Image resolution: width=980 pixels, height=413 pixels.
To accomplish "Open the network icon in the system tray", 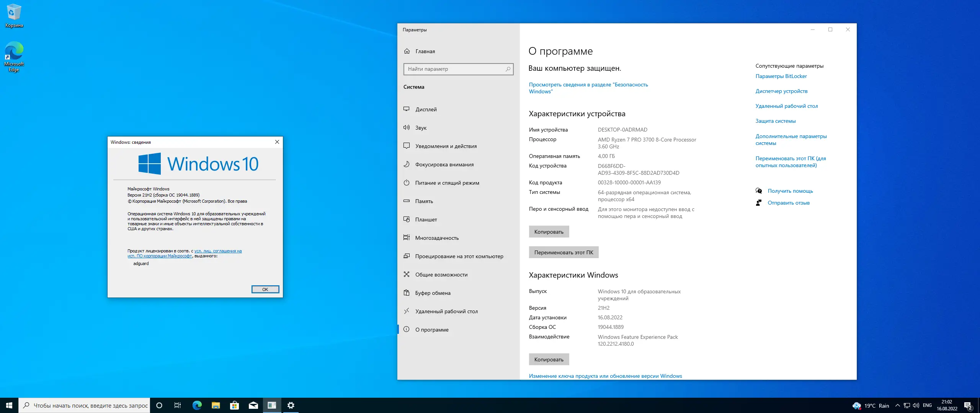I will [907, 405].
